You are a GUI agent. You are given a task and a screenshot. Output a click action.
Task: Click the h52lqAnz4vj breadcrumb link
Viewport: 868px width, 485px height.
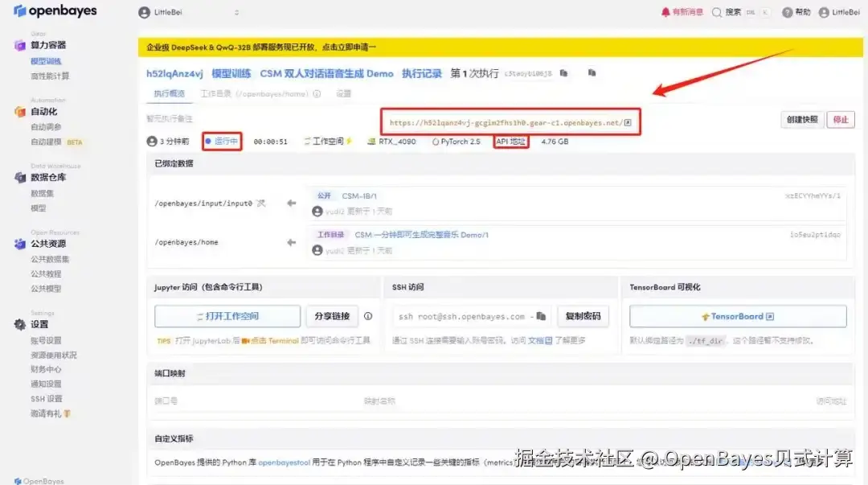click(174, 74)
